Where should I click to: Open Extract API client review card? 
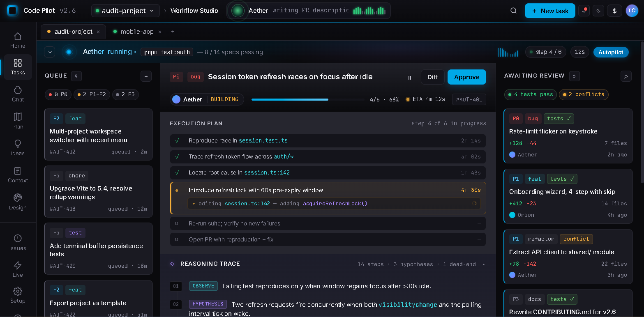pos(568,257)
